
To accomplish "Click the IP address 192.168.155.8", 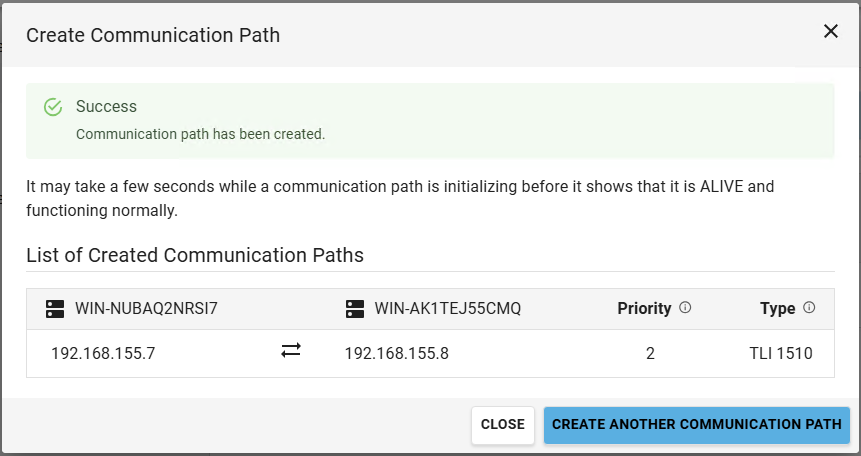I will tap(397, 353).
